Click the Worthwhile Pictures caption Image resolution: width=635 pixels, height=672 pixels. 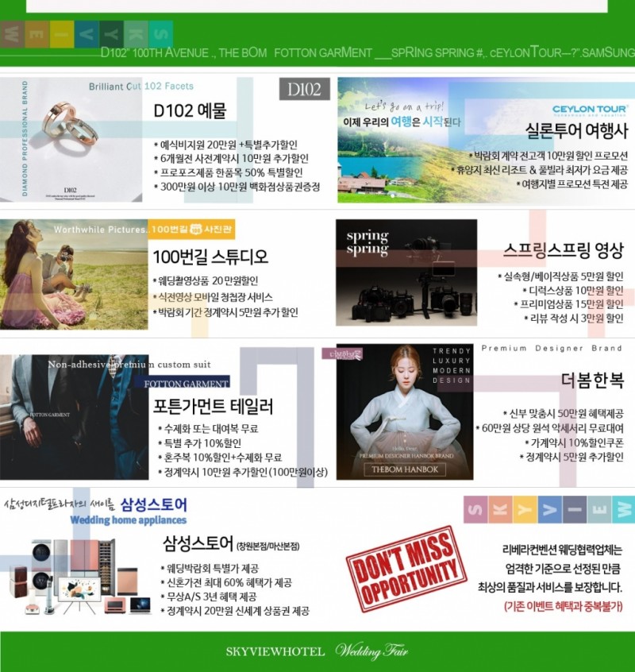(101, 230)
